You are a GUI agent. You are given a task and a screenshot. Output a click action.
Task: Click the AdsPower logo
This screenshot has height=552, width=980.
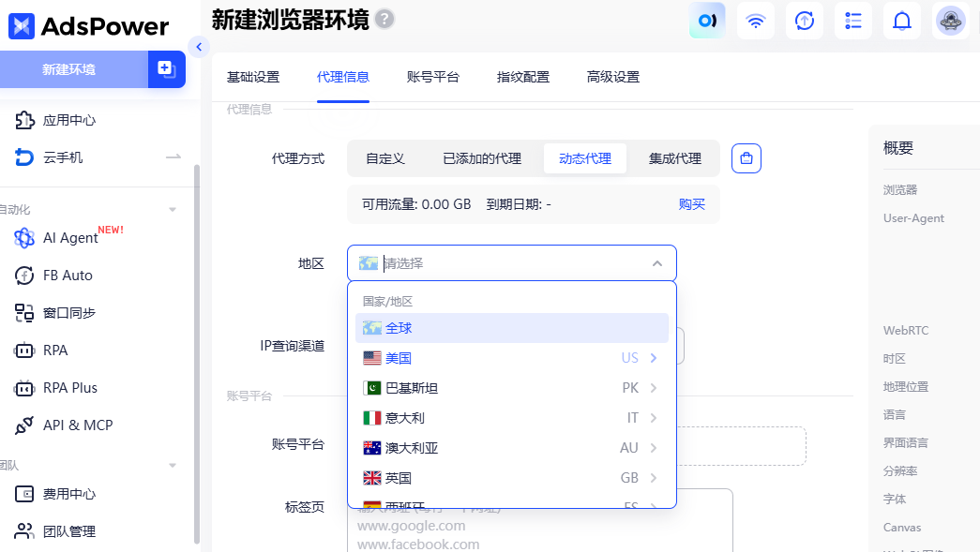(x=88, y=26)
